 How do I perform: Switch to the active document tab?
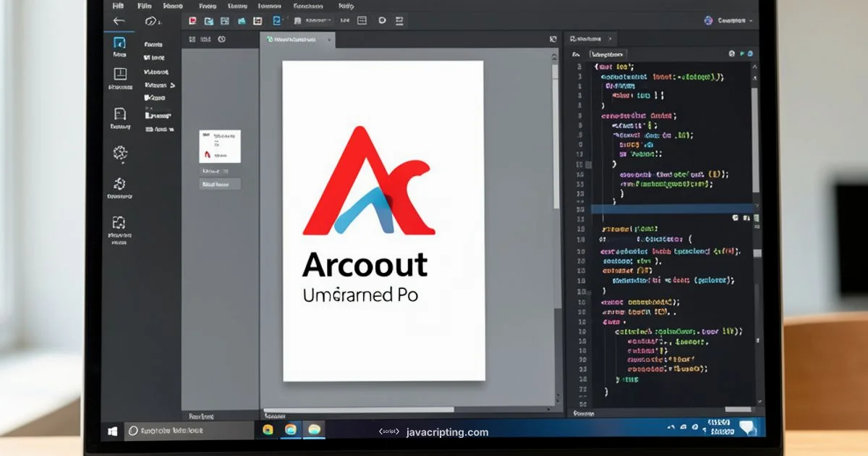[x=297, y=41]
